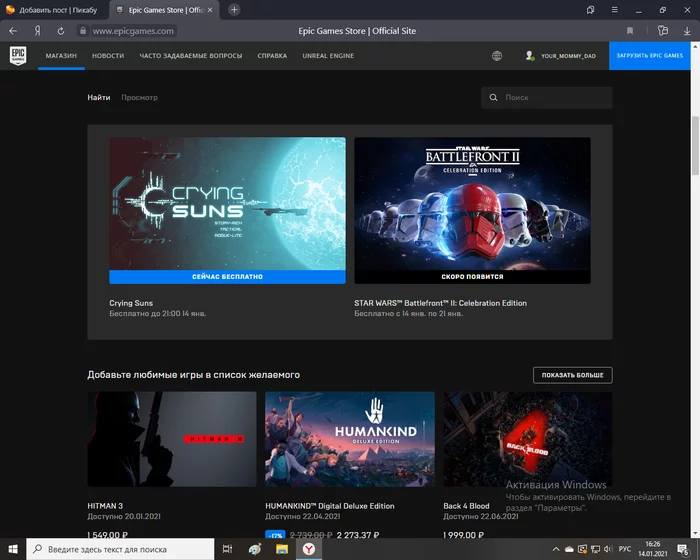Open File Explorer from the taskbar
Screen dimensions: 700x560
click(x=282, y=549)
